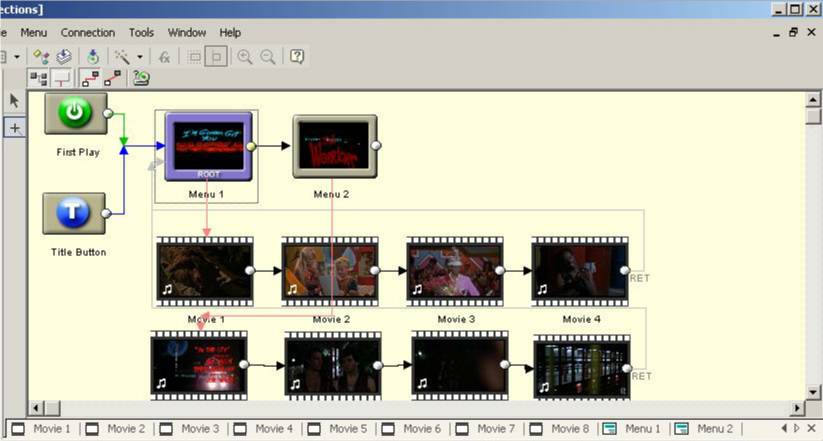
Task: Select the arrow pointer tool
Action: click(14, 100)
